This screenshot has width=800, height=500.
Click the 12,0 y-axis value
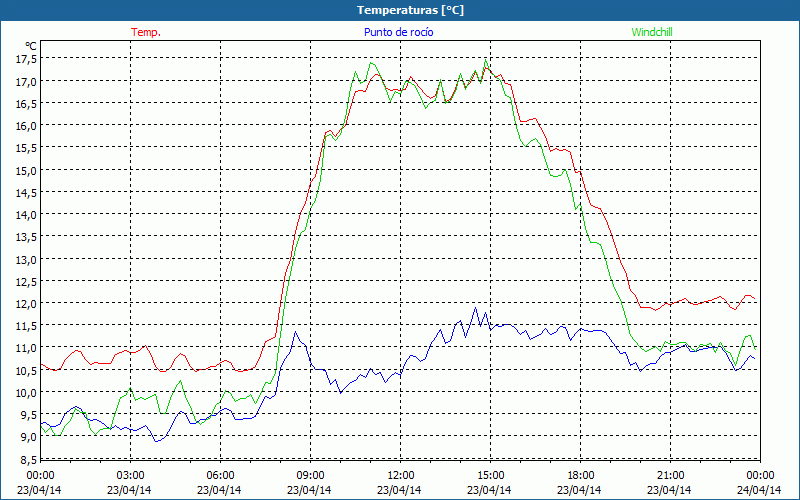tap(26, 304)
